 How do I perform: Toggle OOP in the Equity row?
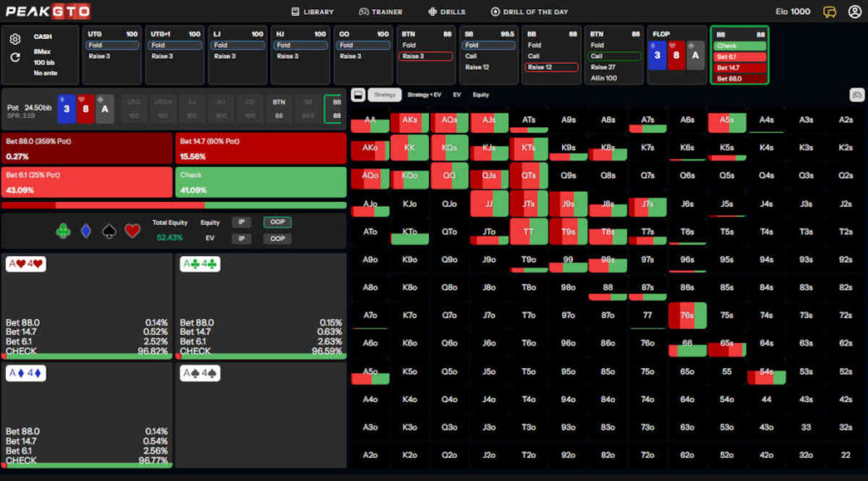click(276, 222)
